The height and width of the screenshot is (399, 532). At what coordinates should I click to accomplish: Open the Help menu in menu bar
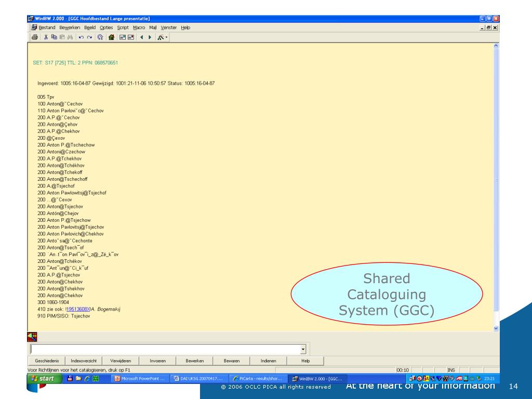[185, 28]
